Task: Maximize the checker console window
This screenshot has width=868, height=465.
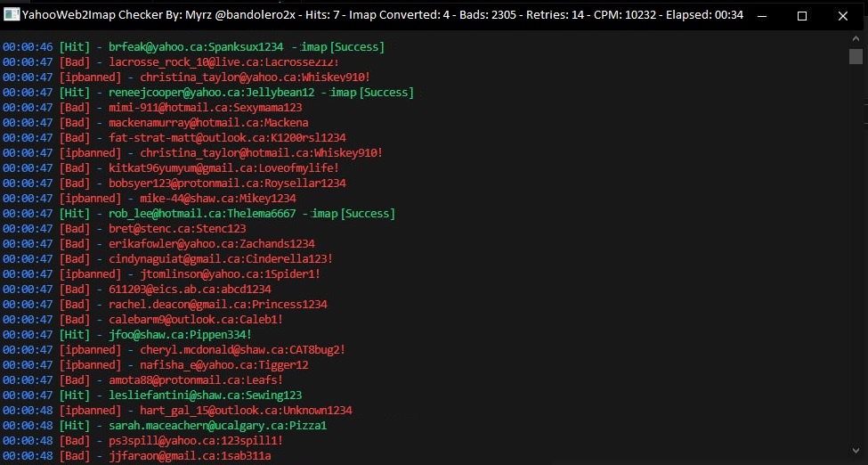Action: tap(801, 15)
